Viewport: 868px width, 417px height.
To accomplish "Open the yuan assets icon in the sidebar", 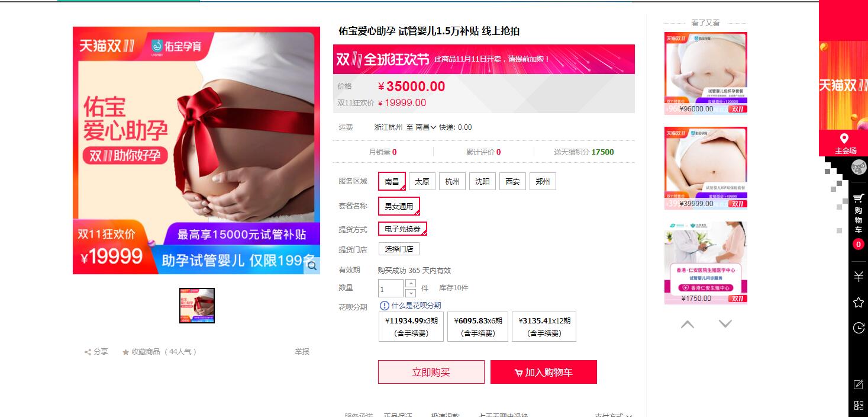I will (x=858, y=277).
